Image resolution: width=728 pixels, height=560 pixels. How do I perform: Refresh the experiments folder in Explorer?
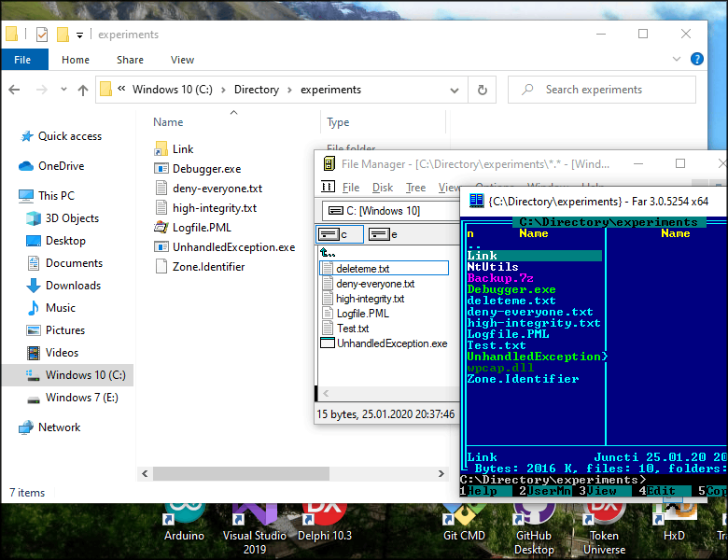(x=482, y=90)
